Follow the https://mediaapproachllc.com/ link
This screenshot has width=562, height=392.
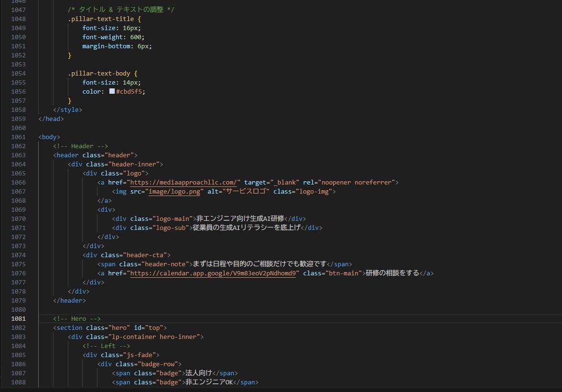tap(183, 182)
